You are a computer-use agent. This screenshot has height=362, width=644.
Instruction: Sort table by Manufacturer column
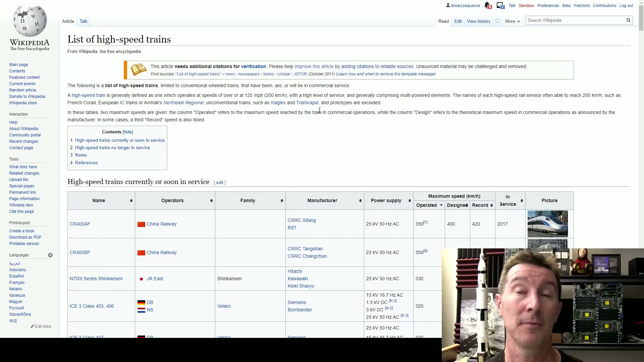[360, 200]
